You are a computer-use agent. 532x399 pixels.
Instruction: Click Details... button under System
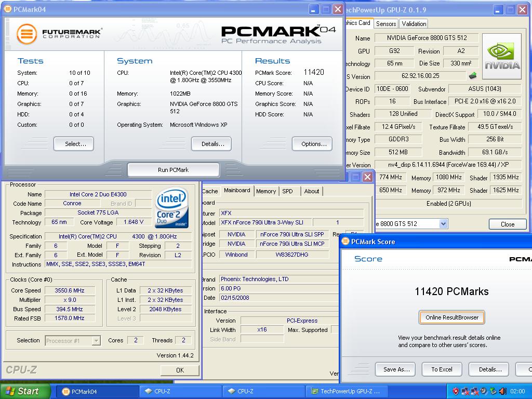pyautogui.click(x=211, y=144)
